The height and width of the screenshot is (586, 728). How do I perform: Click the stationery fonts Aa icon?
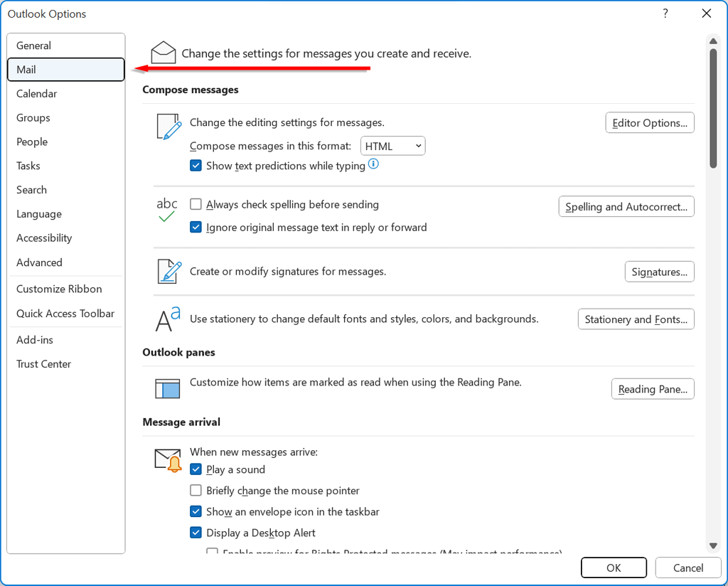point(168,319)
